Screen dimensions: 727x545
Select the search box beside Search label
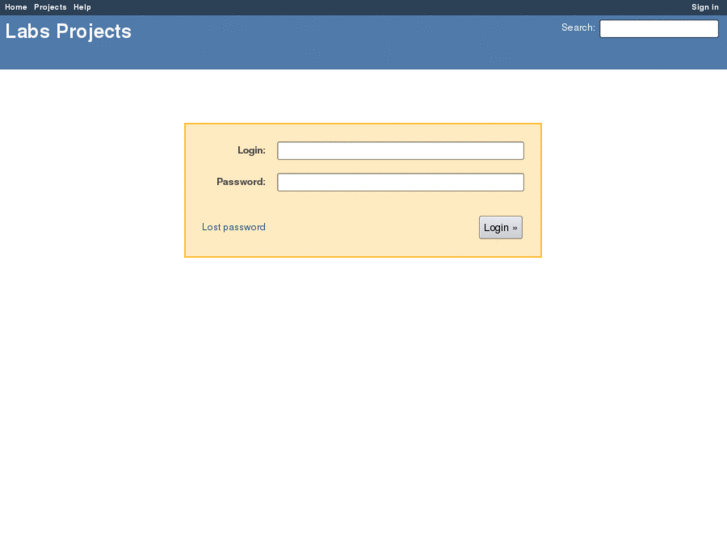coord(659,29)
